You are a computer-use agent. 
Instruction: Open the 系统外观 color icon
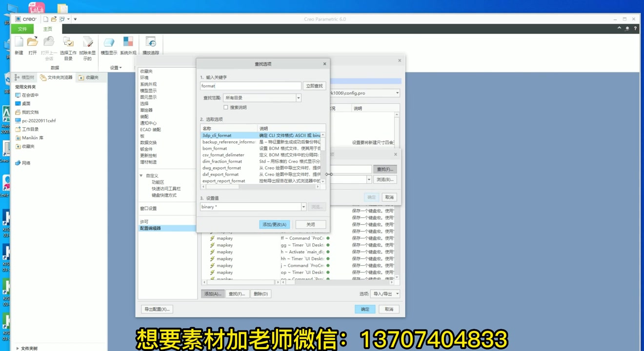(128, 42)
